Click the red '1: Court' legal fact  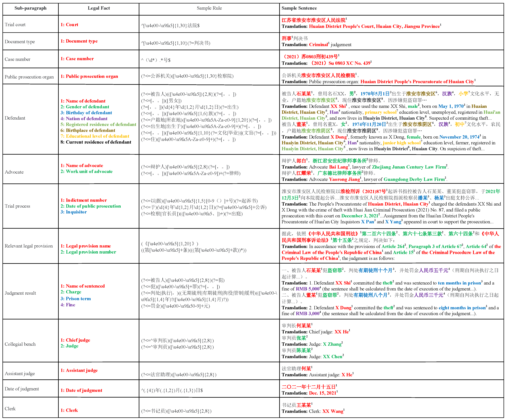pyautogui.click(x=69, y=25)
